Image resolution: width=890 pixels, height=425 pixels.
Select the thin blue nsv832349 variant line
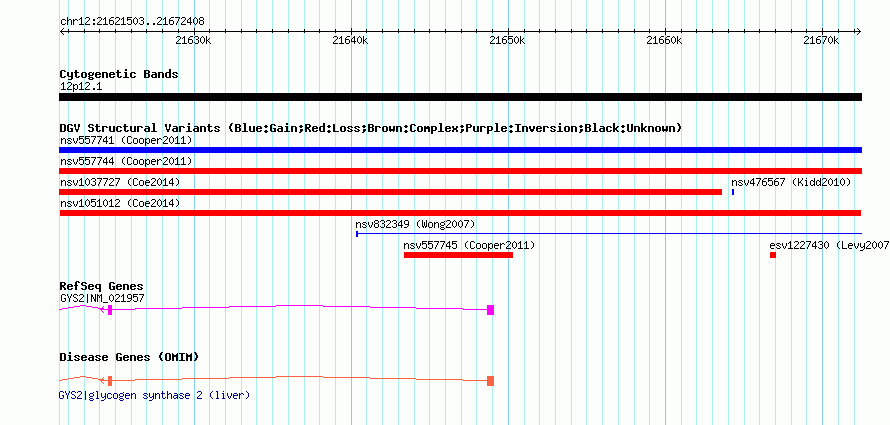coord(609,233)
